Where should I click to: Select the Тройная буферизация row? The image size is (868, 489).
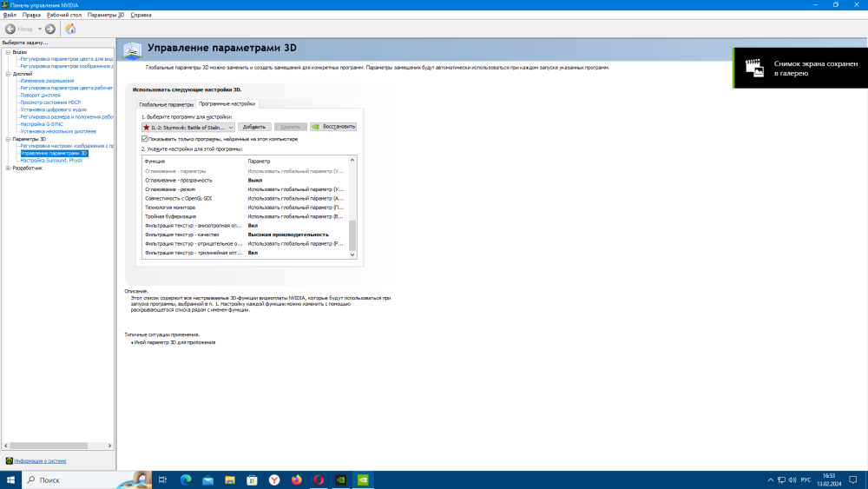[x=246, y=216]
